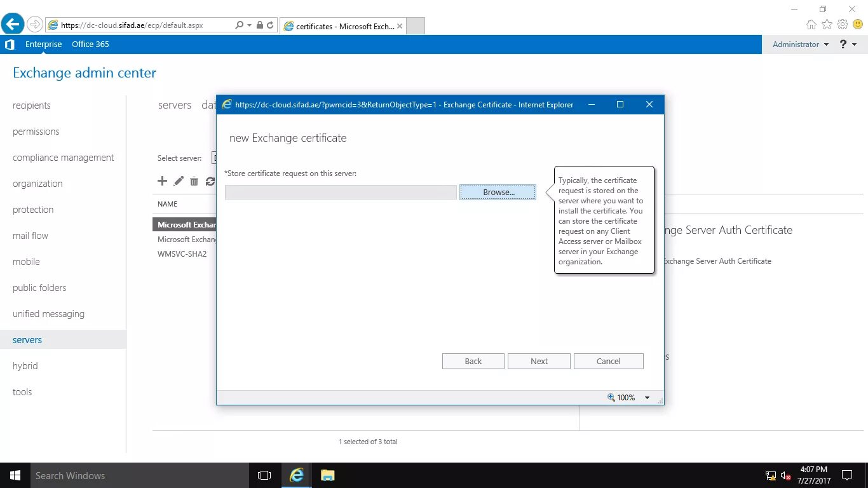Click the address bar search magnifier icon
Viewport: 868px width, 488px height.
[x=240, y=25]
